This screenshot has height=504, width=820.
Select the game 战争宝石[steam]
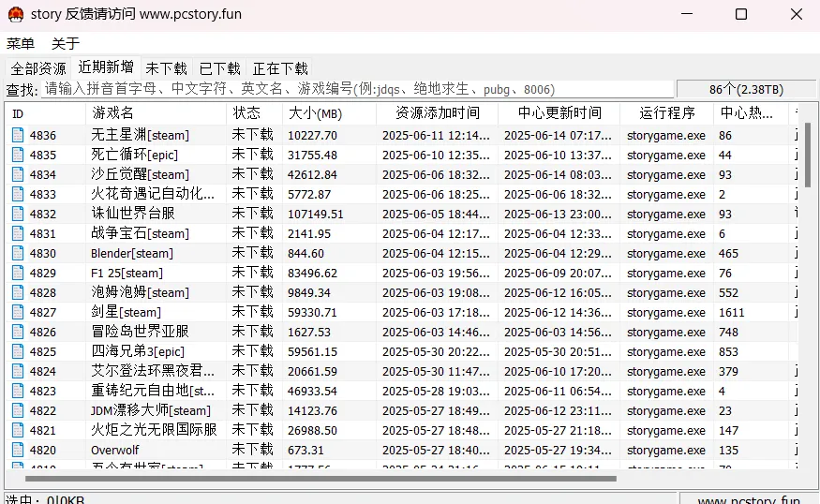click(140, 233)
